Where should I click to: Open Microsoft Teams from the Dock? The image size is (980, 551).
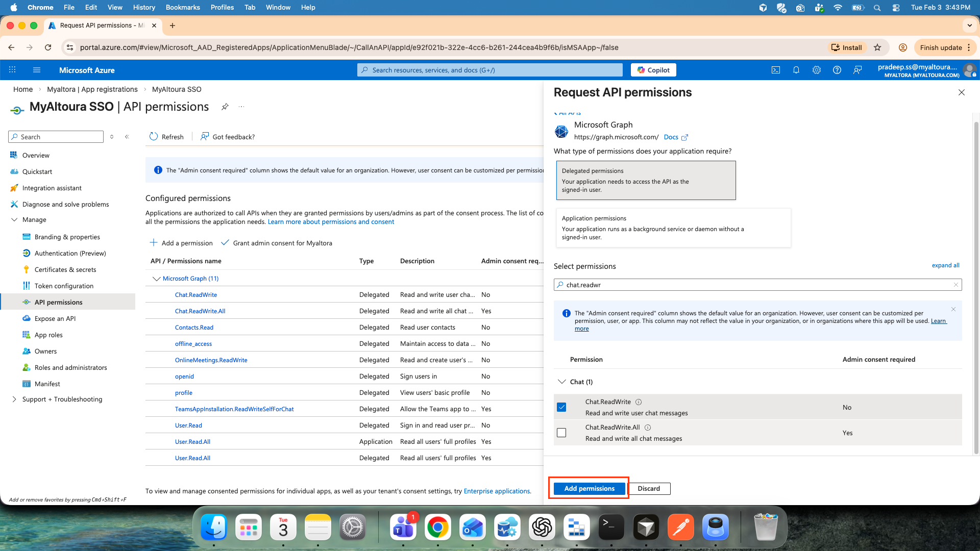403,527
